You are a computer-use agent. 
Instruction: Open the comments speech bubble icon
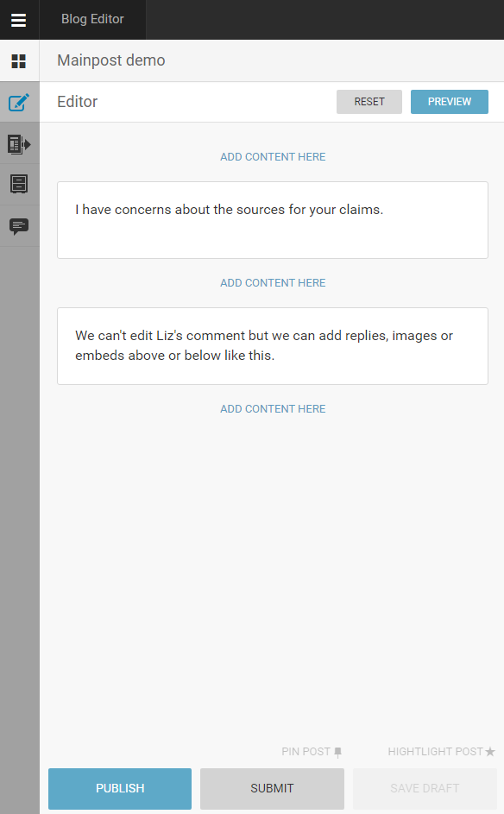(x=19, y=226)
